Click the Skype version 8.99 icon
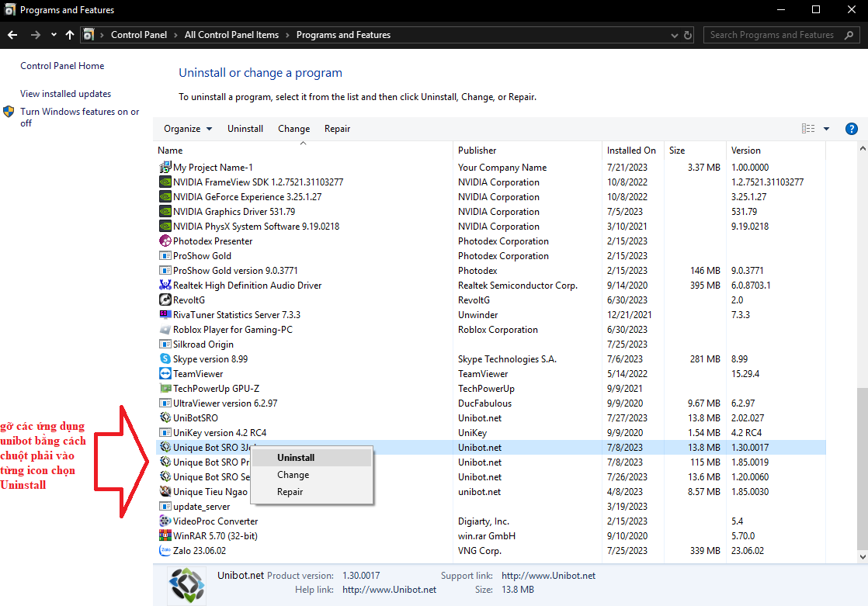Screen dimensions: 868x606 (165, 358)
